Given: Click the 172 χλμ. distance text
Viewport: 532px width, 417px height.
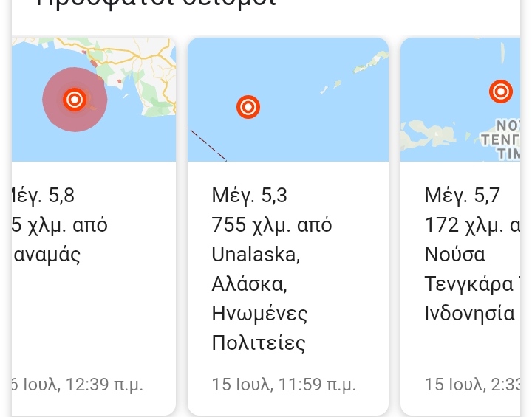Looking at the screenshot, I should click(464, 225).
